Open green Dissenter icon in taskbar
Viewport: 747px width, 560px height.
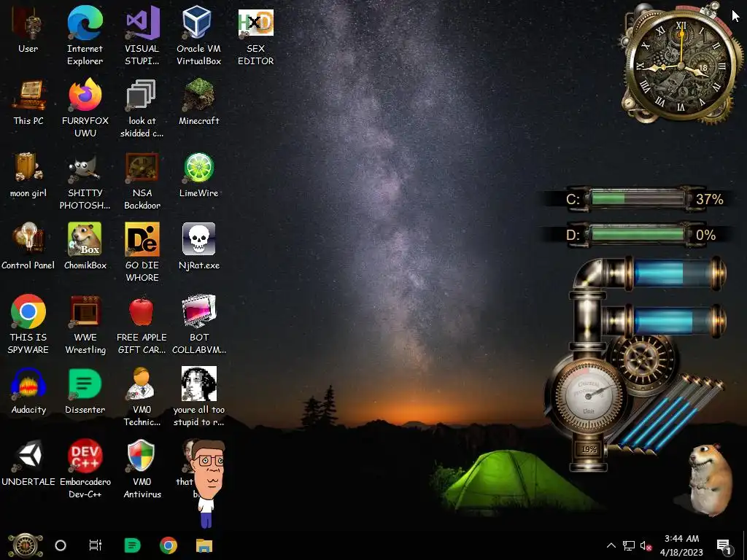coord(132,545)
